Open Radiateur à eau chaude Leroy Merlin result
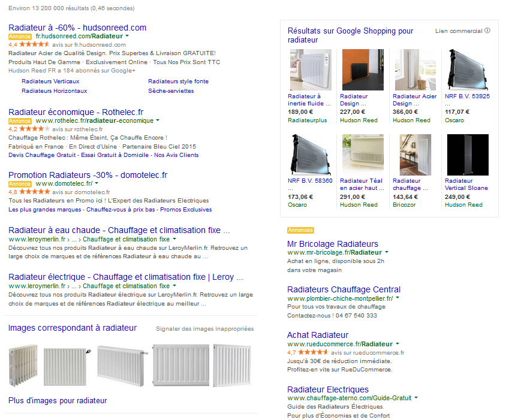The width and height of the screenshot is (515, 420). click(x=119, y=230)
